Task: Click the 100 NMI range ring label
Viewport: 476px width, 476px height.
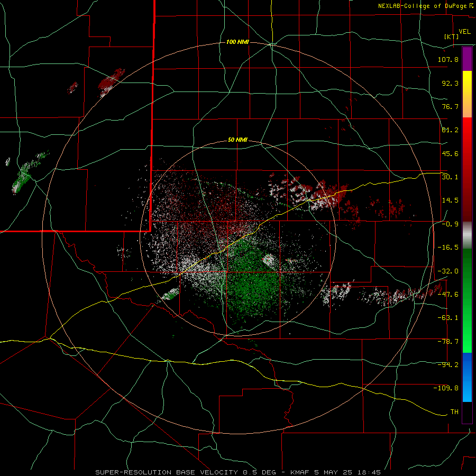Action: click(237, 42)
